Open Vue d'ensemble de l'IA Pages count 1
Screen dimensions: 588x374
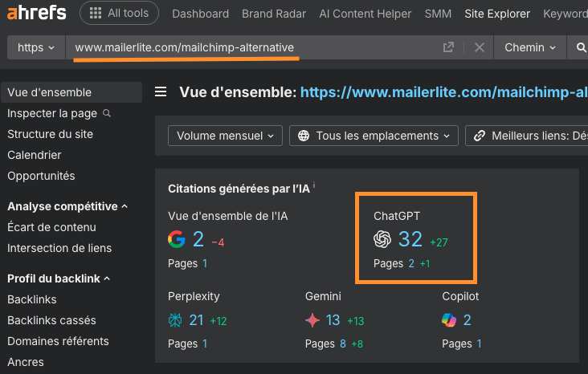(x=205, y=263)
